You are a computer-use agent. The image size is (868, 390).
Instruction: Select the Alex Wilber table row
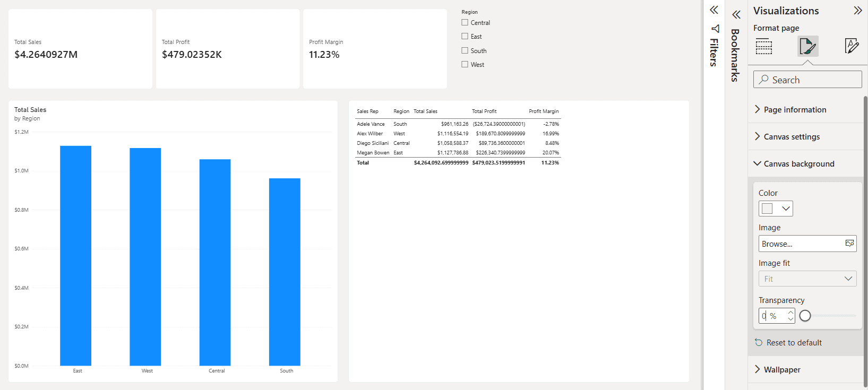point(458,133)
